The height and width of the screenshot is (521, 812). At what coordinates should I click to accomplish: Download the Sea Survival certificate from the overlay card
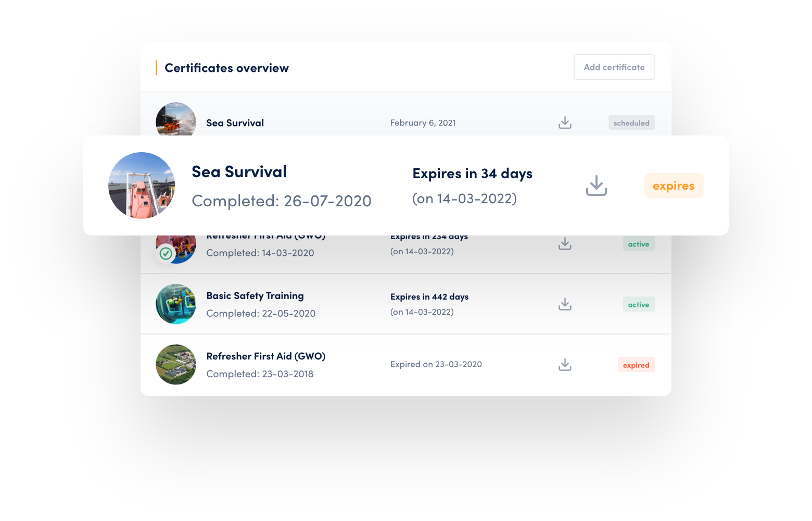(597, 185)
